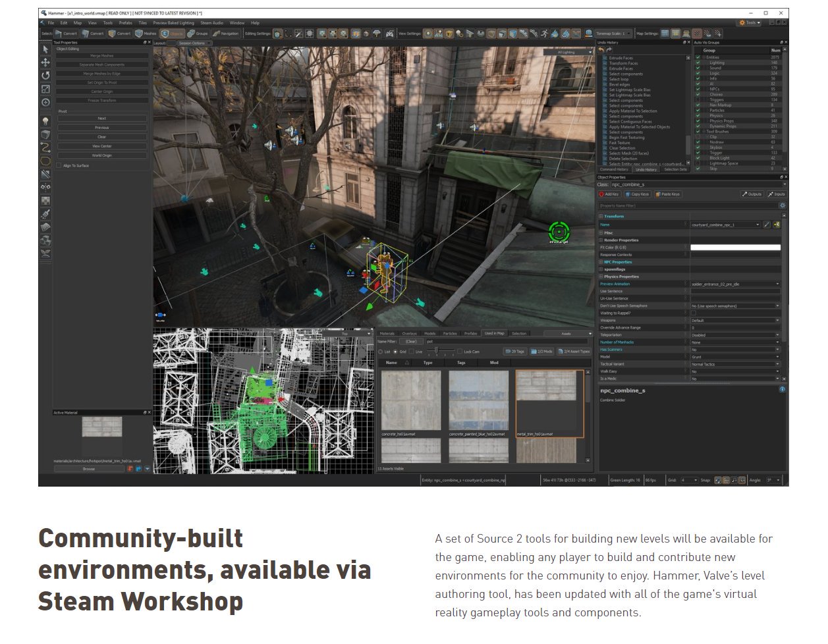This screenshot has width=828, height=644.
Task: Expand the Render Properties section
Action: tap(601, 240)
